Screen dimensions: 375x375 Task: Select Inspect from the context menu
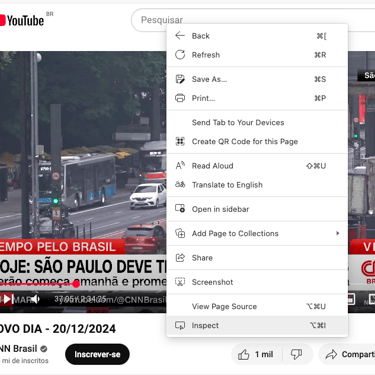click(257, 325)
